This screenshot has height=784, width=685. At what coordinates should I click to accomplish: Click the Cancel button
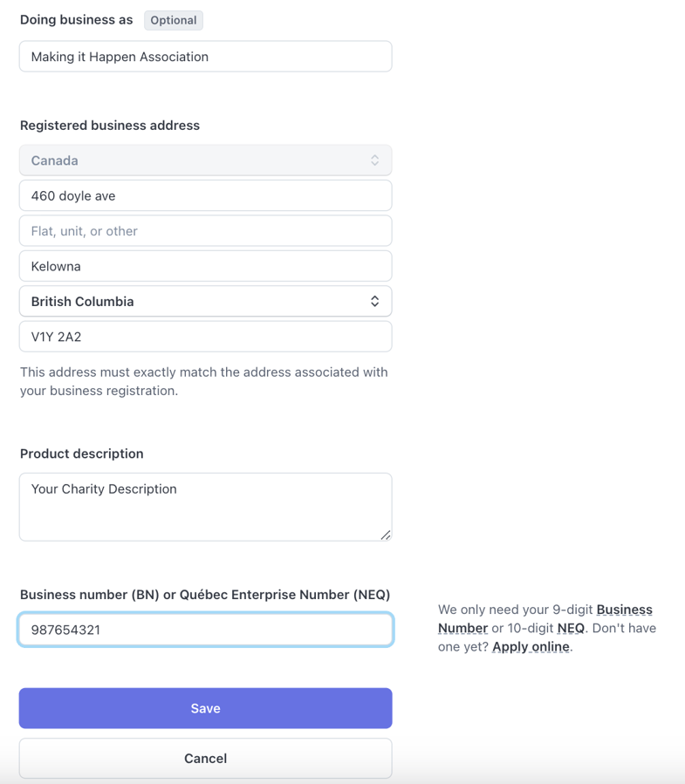[x=205, y=758]
